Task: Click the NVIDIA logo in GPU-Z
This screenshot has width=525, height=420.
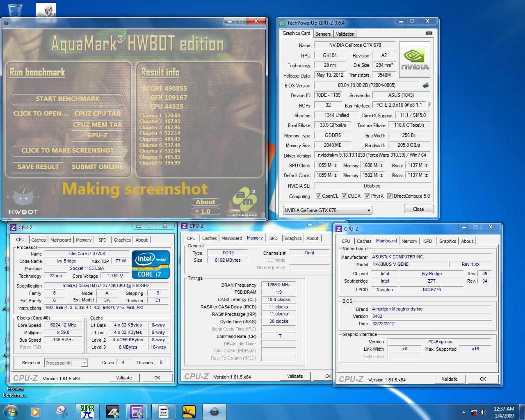Action: click(x=415, y=60)
